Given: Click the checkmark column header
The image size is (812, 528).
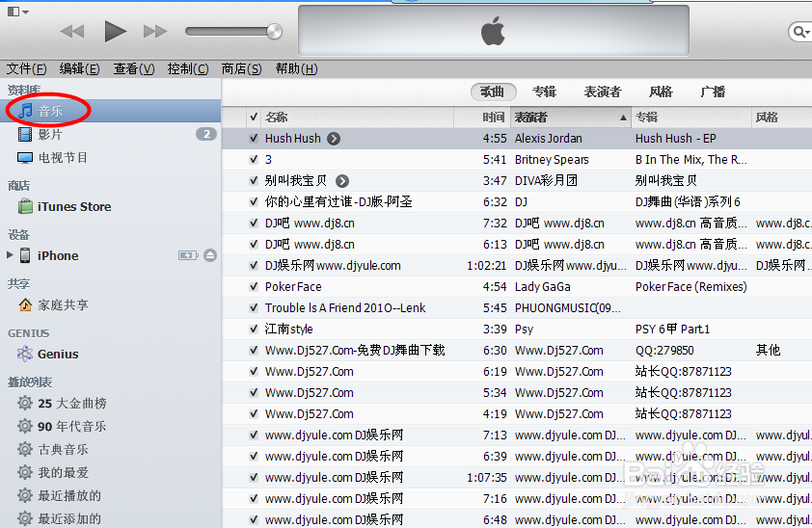Looking at the screenshot, I should click(x=254, y=118).
